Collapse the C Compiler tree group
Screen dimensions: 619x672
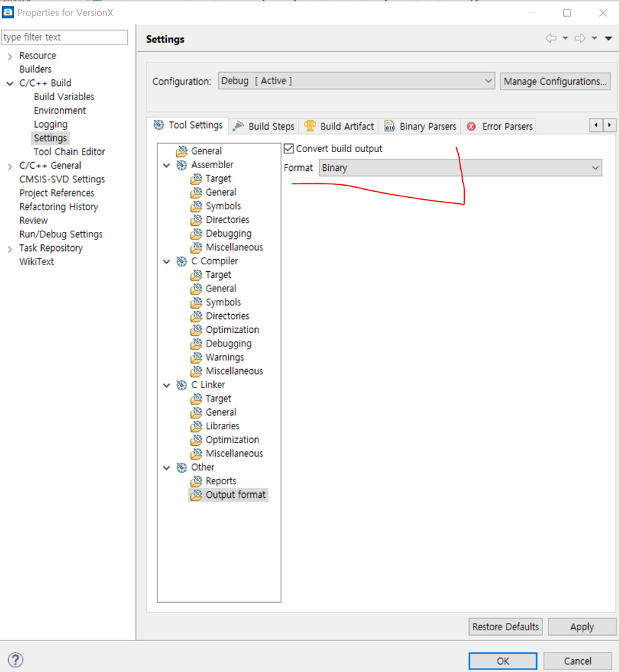[x=167, y=262]
